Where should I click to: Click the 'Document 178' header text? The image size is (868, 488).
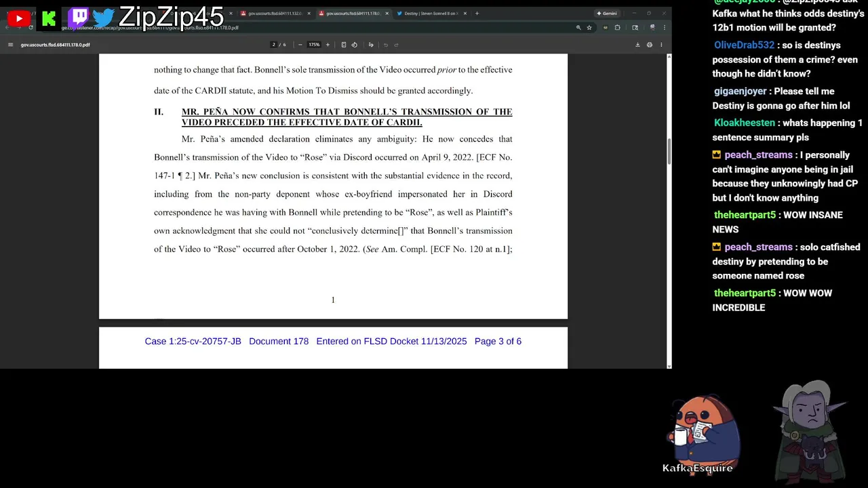point(279,342)
